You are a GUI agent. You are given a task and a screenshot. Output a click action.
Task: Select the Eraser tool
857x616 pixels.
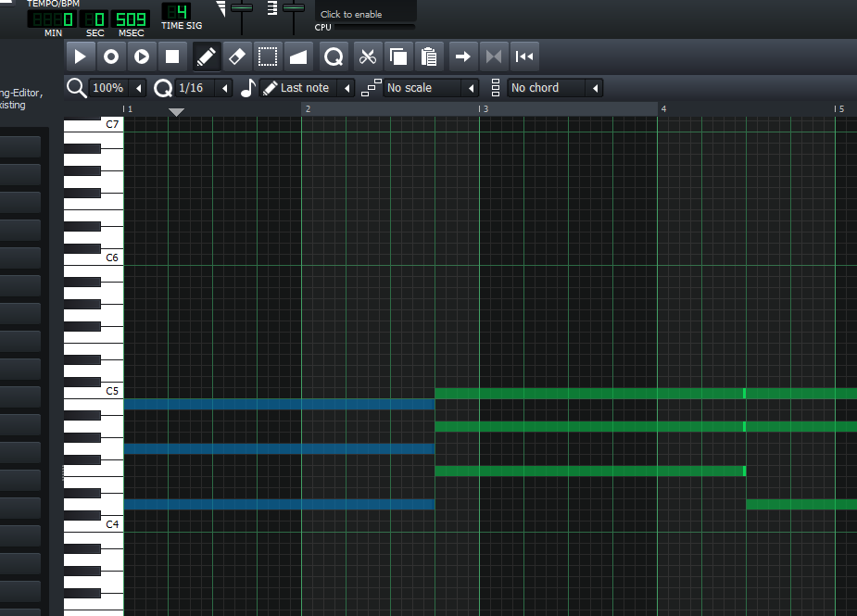(x=236, y=57)
